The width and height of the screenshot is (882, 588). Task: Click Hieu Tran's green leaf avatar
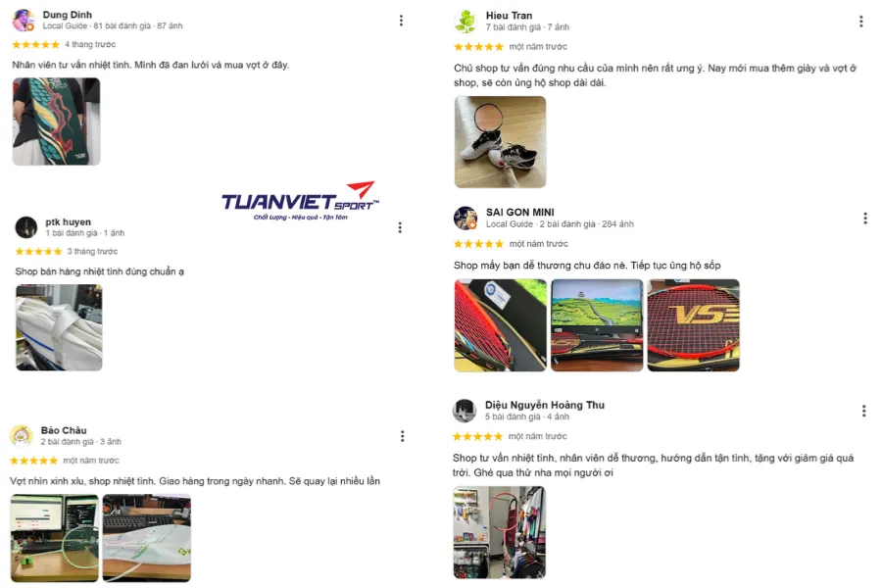(x=465, y=22)
